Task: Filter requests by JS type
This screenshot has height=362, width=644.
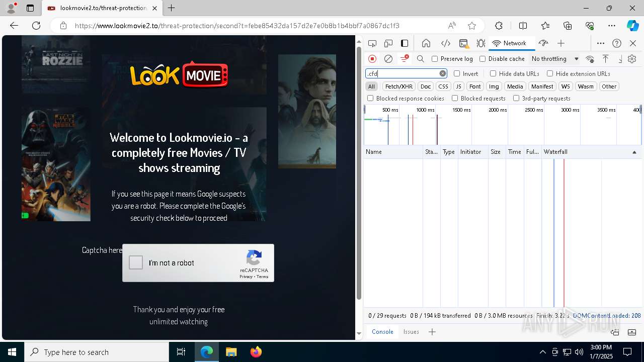Action: 458,86
